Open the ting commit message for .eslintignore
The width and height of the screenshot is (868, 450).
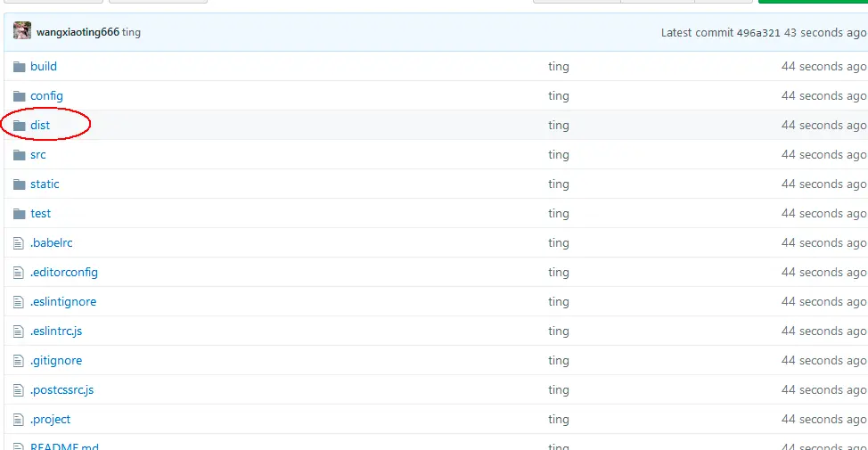coord(559,301)
